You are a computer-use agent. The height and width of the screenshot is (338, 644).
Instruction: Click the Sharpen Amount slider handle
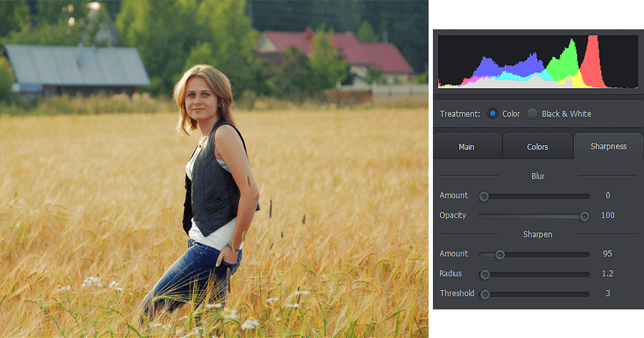point(500,254)
